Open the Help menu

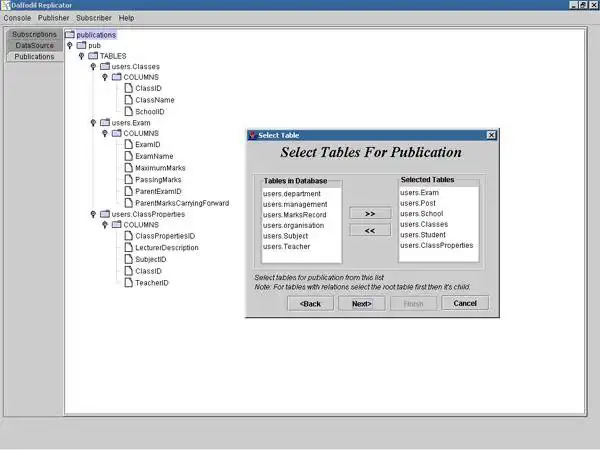click(x=126, y=18)
